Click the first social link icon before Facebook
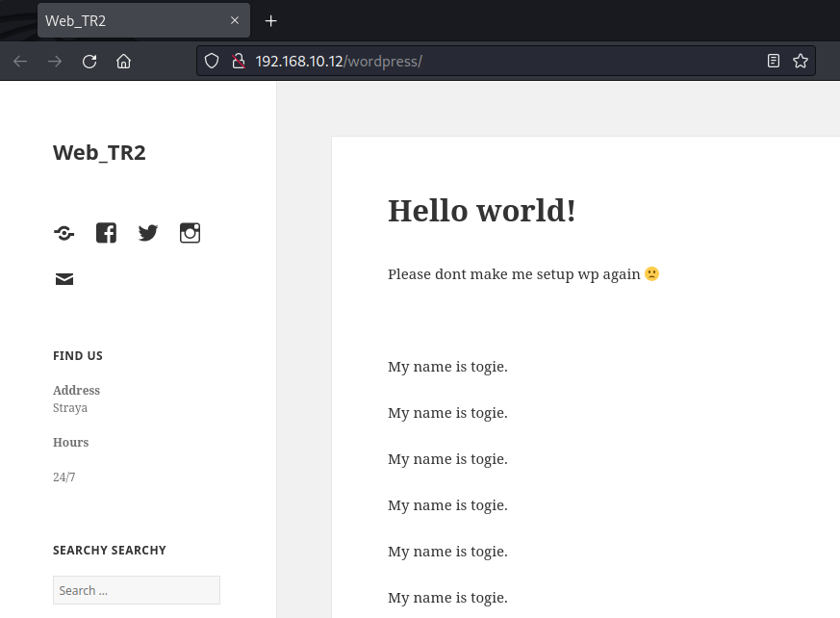Image resolution: width=840 pixels, height=618 pixels. click(x=64, y=233)
